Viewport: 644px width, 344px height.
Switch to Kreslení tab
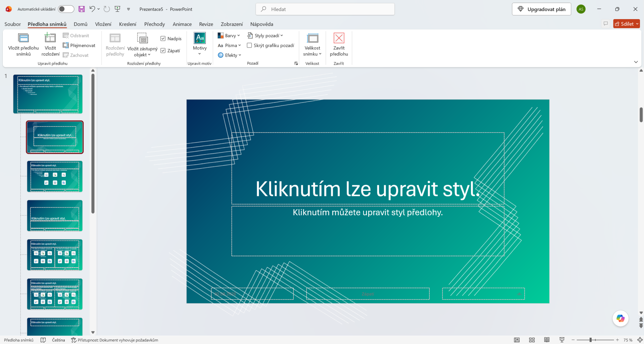tap(127, 24)
